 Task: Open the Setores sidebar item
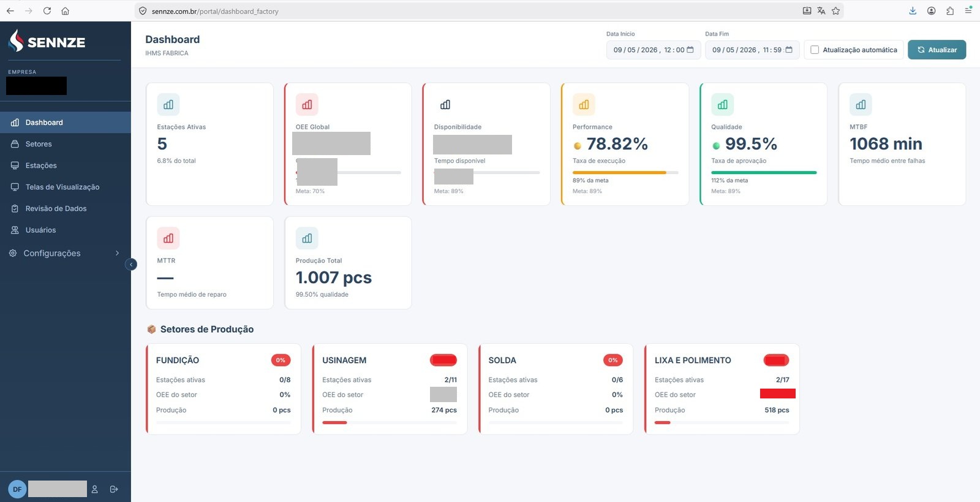click(x=66, y=144)
